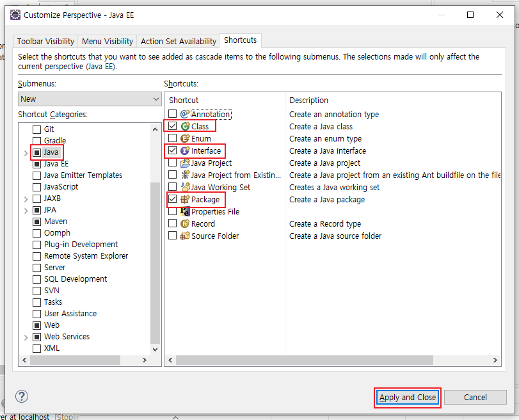The image size is (519, 420).
Task: Uncheck the Package shortcut checkbox
Action: [x=172, y=199]
